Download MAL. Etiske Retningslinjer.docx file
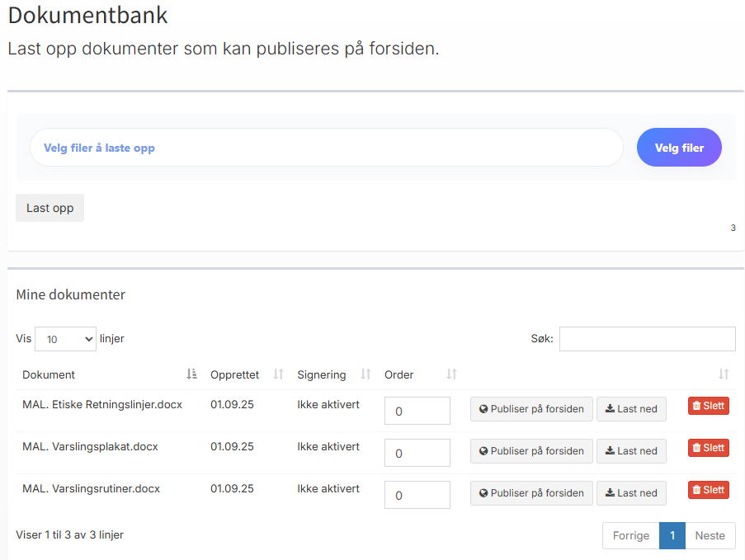The image size is (745, 560). click(630, 409)
